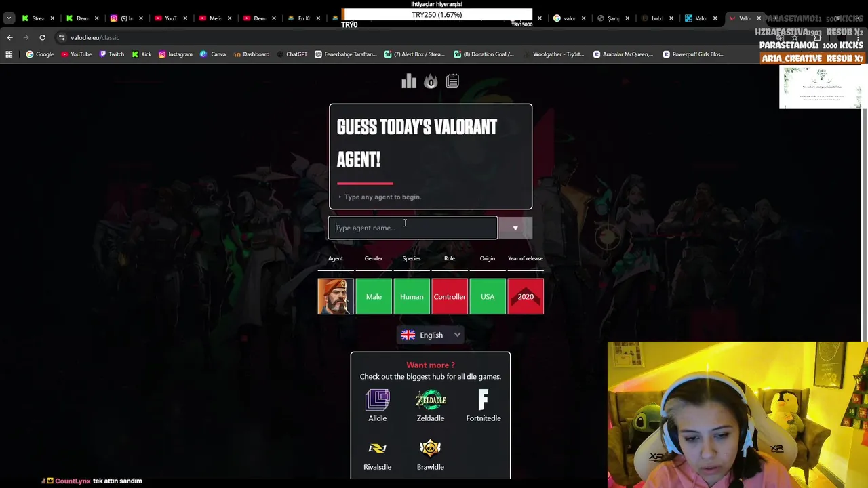Open the Arabalar McQueen bookmark
This screenshot has width=868, height=488.
coord(623,54)
